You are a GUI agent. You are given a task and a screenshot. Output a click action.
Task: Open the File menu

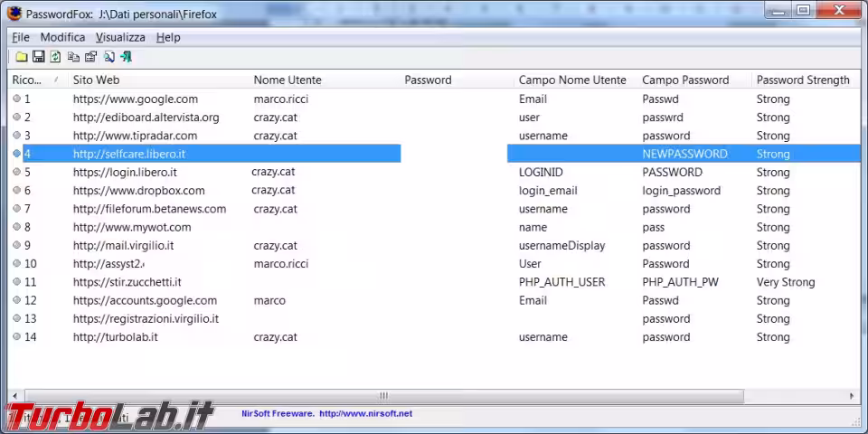(x=20, y=37)
